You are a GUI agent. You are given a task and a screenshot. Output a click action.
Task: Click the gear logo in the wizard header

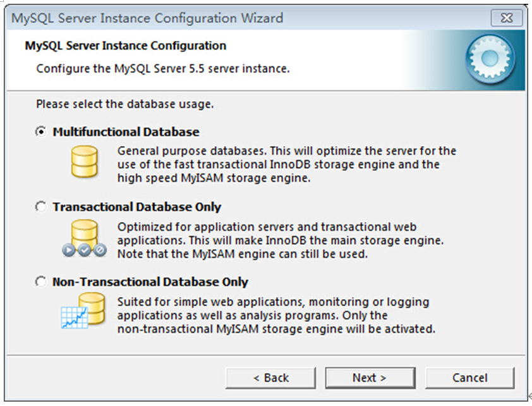click(488, 58)
